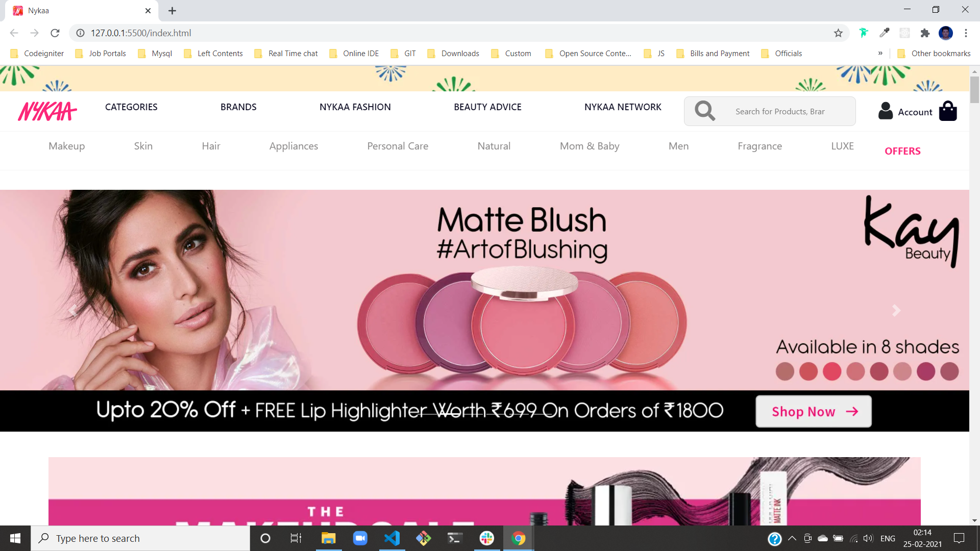The image size is (980, 551).
Task: Click the Windows taskbar search box
Action: pos(140,538)
